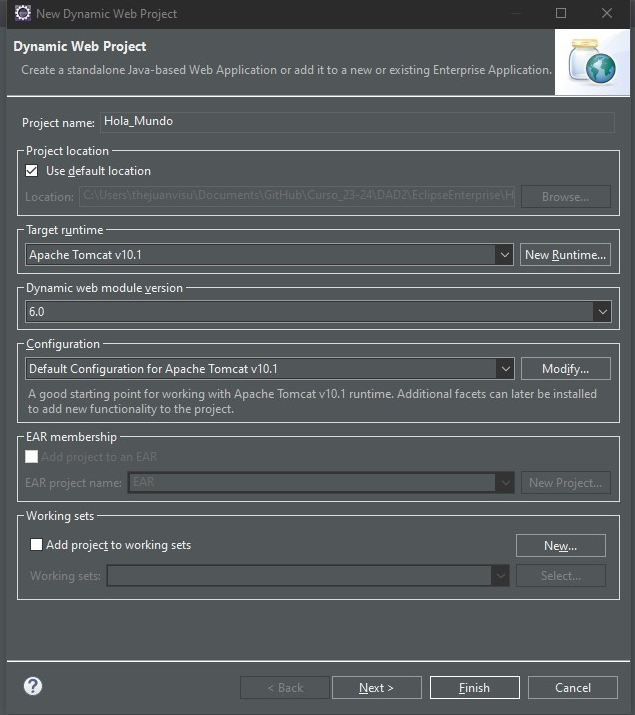635x715 pixels.
Task: Maximize the New Dynamic Web Project dialog
Action: click(561, 13)
